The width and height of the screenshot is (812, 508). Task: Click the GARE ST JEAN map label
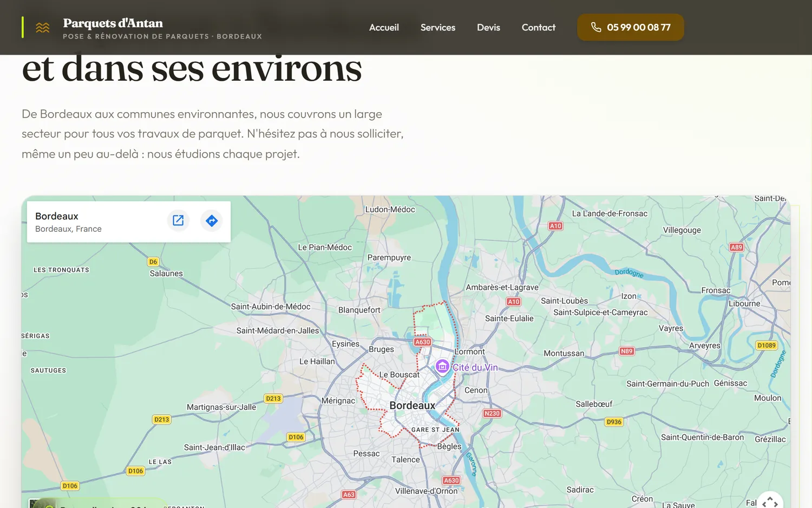(x=435, y=430)
